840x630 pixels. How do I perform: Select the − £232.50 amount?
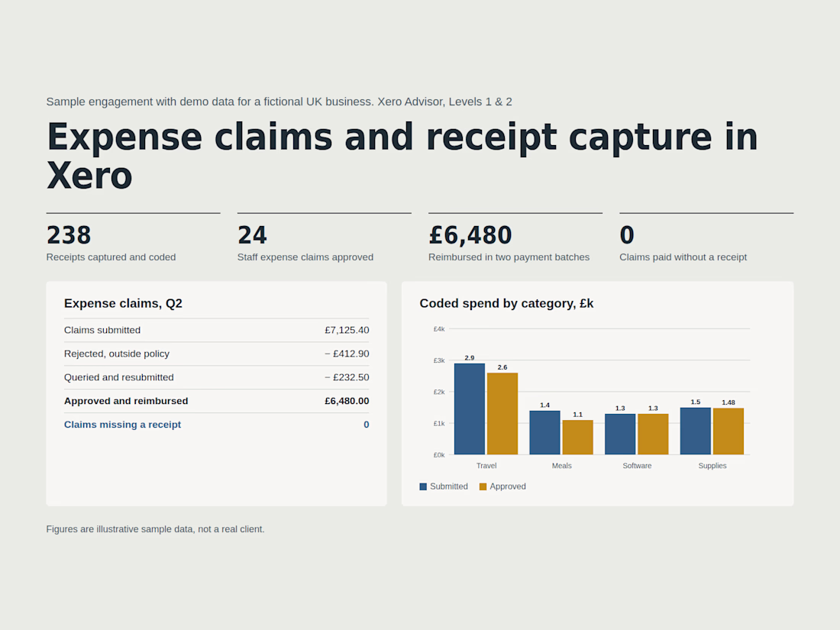(347, 377)
